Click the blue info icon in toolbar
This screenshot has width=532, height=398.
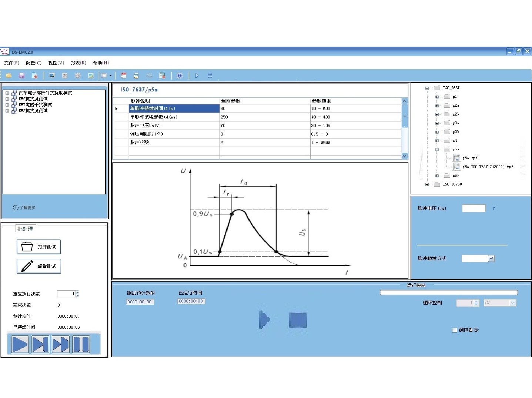coord(180,76)
